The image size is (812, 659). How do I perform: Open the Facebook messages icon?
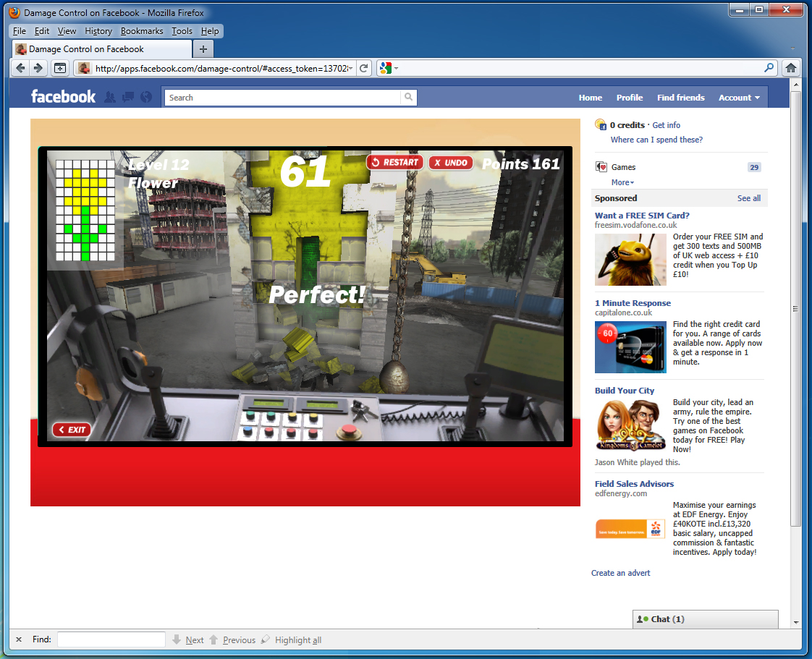click(128, 98)
